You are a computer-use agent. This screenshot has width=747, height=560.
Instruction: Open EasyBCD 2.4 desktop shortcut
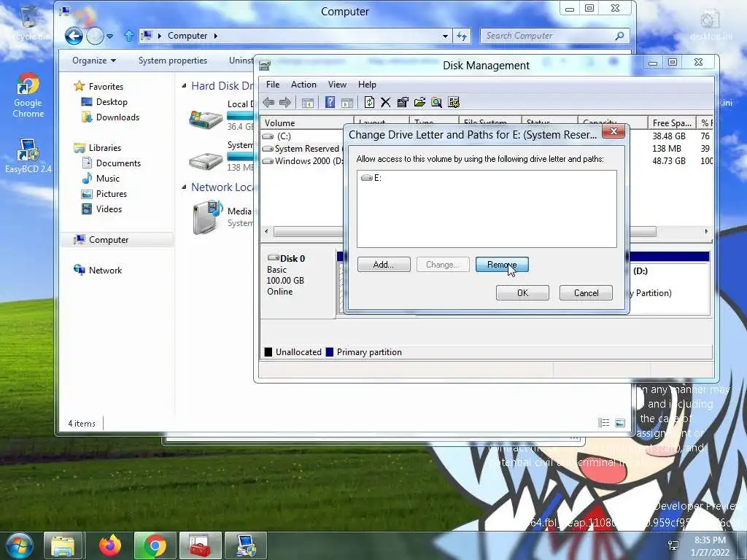28,156
